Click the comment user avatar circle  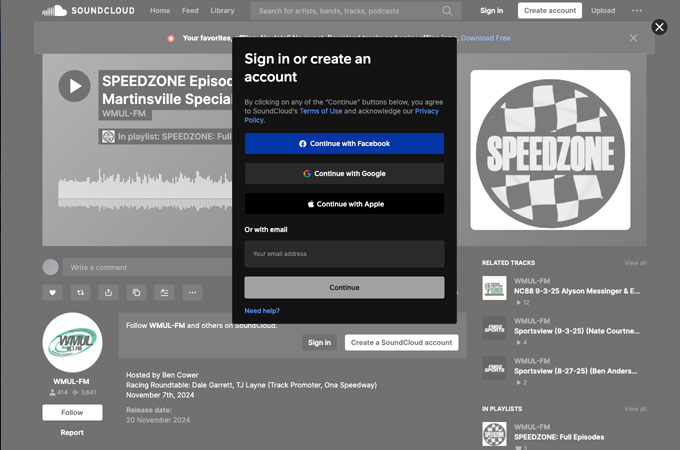(x=50, y=267)
